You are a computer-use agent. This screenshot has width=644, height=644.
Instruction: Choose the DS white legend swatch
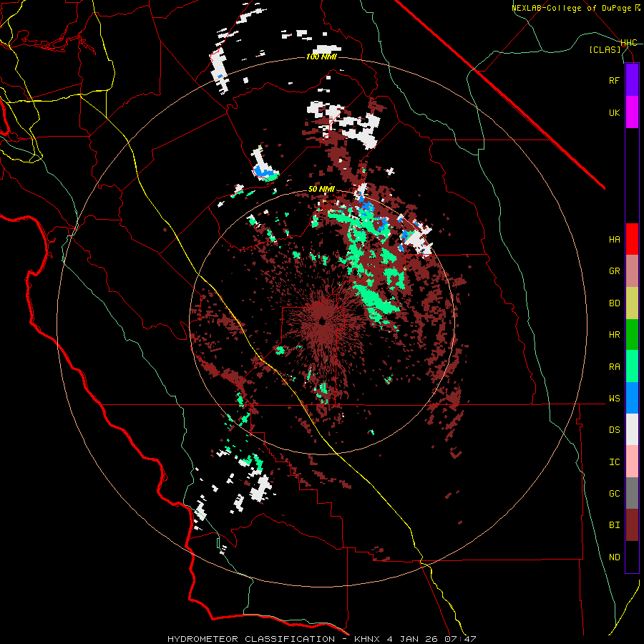[x=632, y=429]
